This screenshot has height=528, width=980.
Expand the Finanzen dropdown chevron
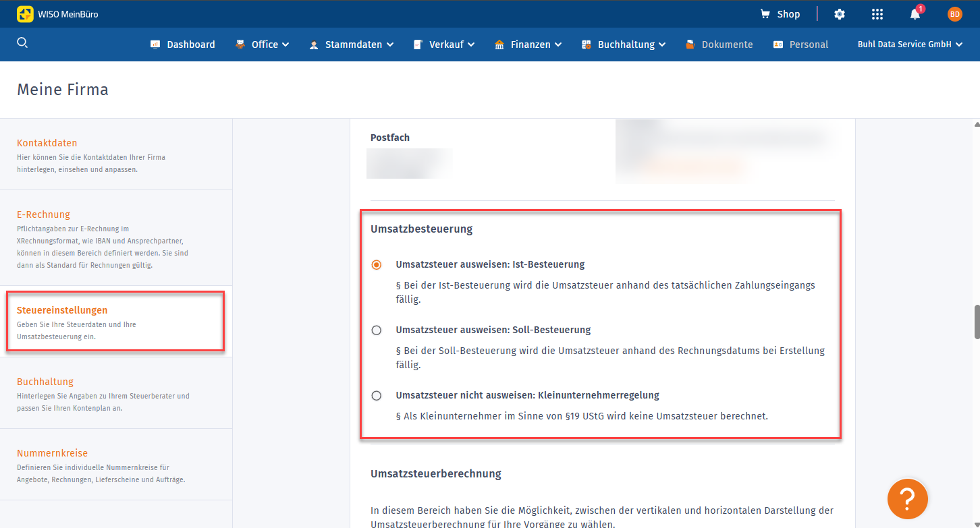point(558,45)
